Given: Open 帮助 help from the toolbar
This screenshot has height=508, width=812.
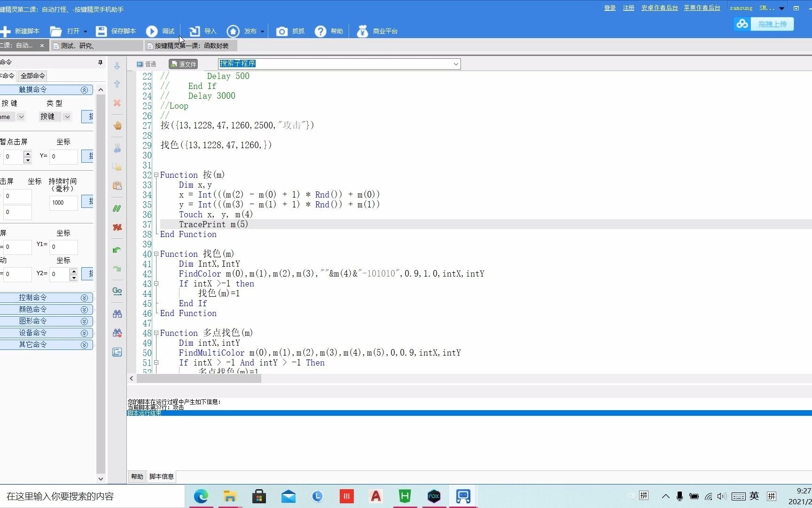Looking at the screenshot, I should [x=329, y=31].
